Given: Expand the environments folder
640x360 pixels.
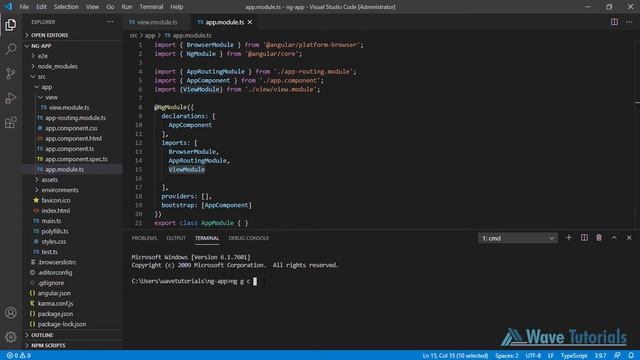Looking at the screenshot, I should pyautogui.click(x=60, y=190).
